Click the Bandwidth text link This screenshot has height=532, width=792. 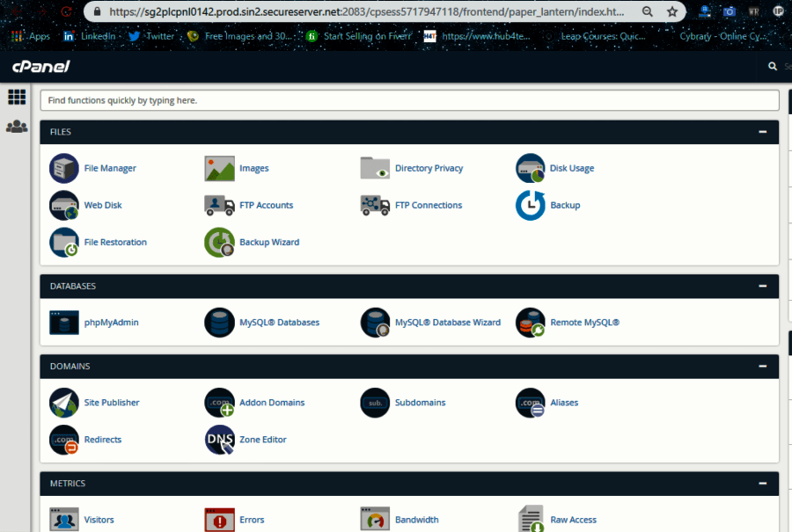[x=417, y=520]
